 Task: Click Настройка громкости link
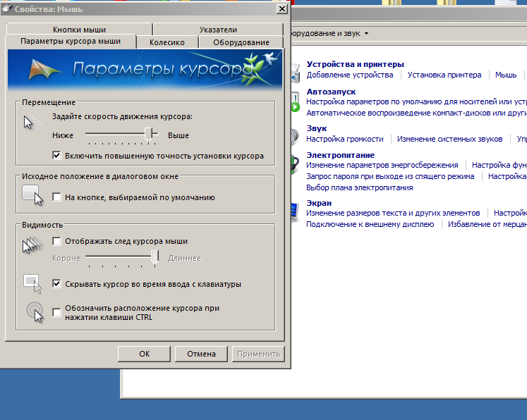(x=345, y=139)
